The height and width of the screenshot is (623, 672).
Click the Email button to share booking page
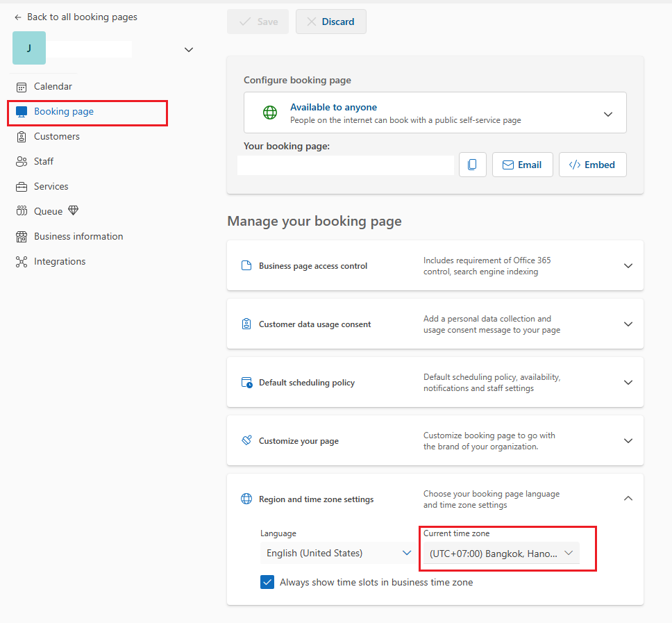[523, 165]
